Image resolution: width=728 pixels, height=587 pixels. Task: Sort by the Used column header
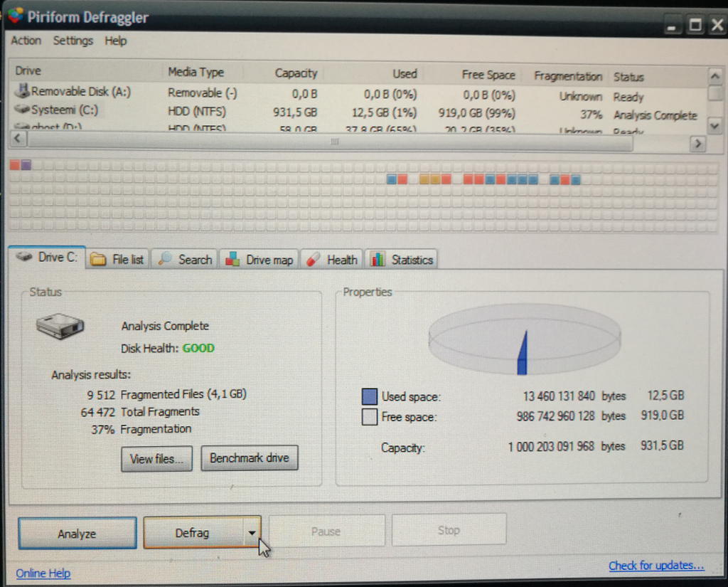click(405, 74)
